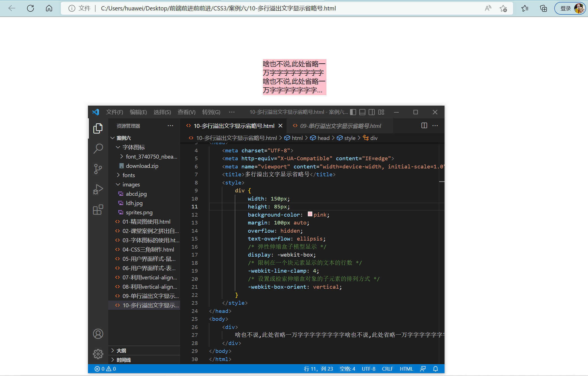Switch to the 09-单行溢出文字显示省略号.html tab
Viewport: 588px width, 376px height.
[340, 126]
